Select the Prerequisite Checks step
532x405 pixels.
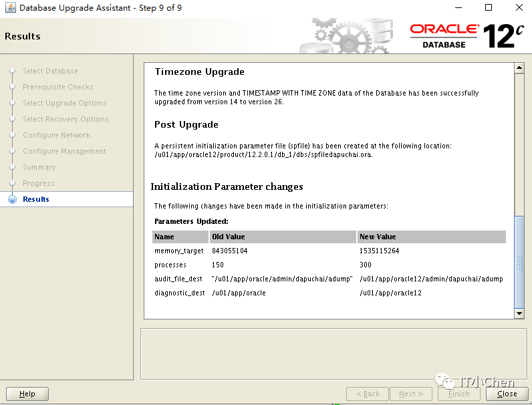(x=57, y=87)
